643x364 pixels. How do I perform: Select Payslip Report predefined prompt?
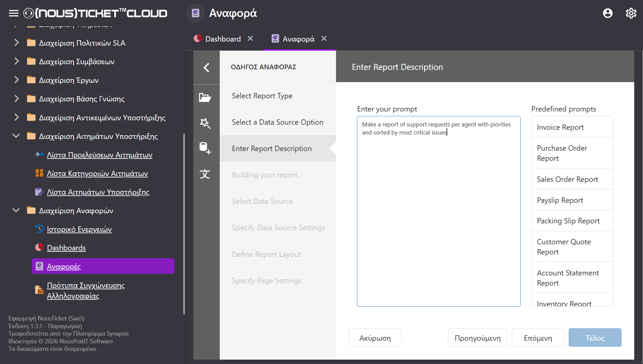572,200
